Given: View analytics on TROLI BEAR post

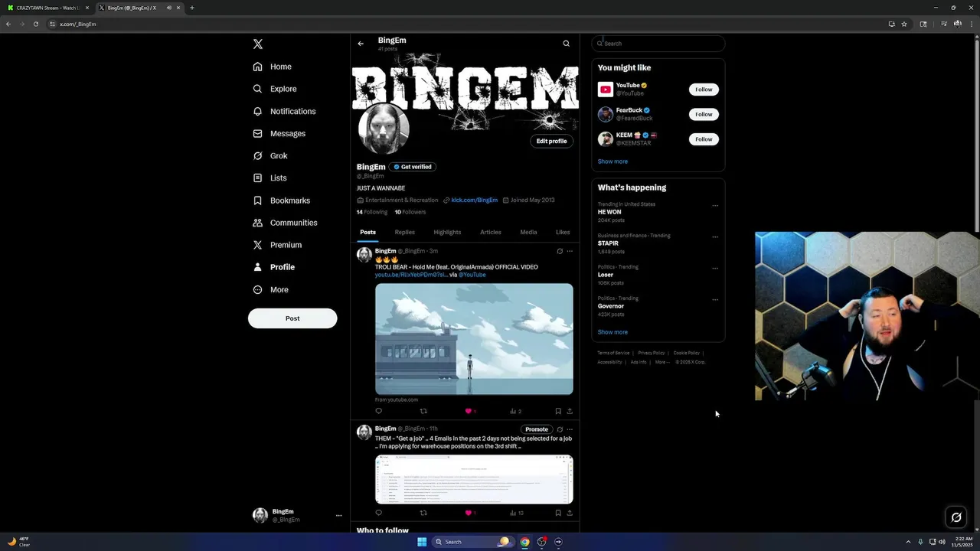Looking at the screenshot, I should pyautogui.click(x=515, y=411).
